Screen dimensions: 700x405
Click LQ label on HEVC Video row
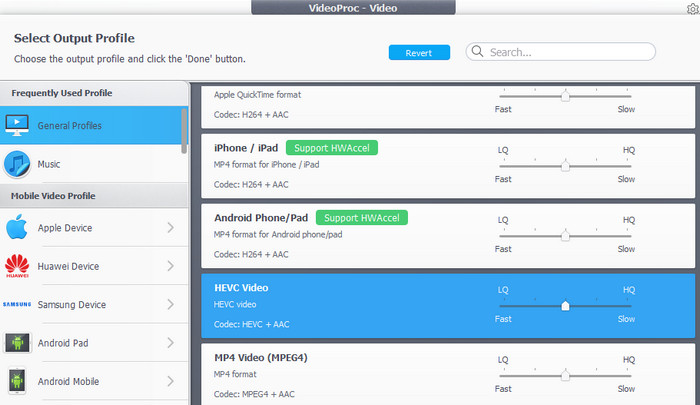tap(503, 290)
